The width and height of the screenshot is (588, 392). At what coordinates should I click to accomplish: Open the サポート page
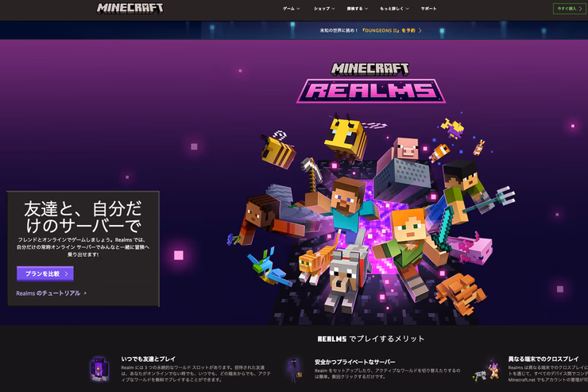tap(428, 9)
